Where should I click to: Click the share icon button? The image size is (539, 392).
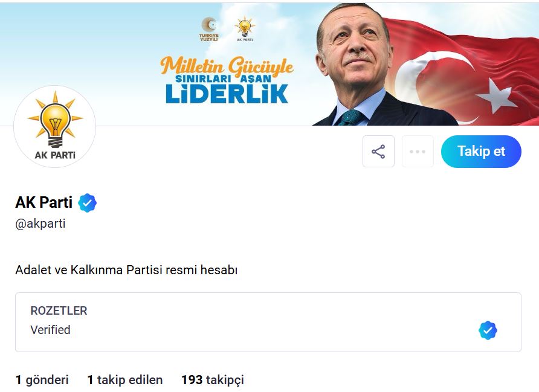tap(378, 152)
